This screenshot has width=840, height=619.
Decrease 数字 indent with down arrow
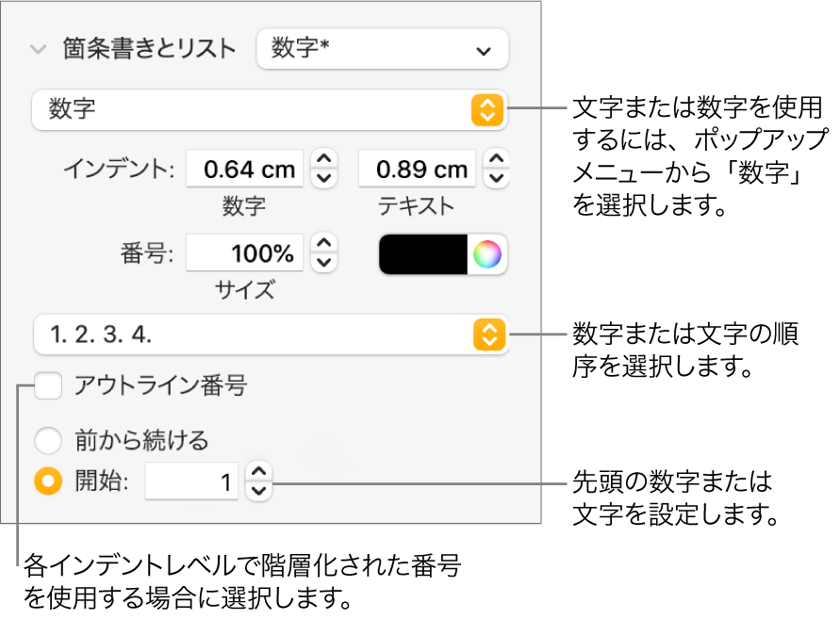coord(324,179)
